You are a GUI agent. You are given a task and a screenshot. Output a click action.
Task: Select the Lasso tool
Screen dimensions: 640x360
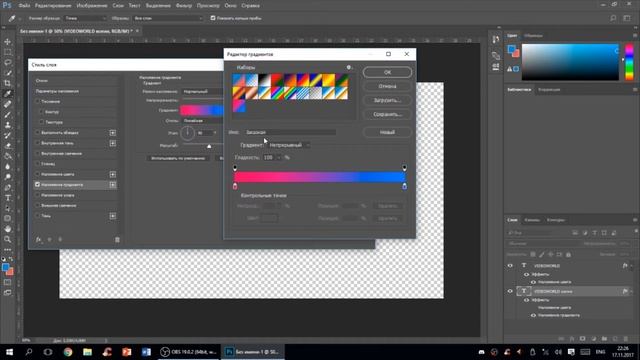point(7,62)
